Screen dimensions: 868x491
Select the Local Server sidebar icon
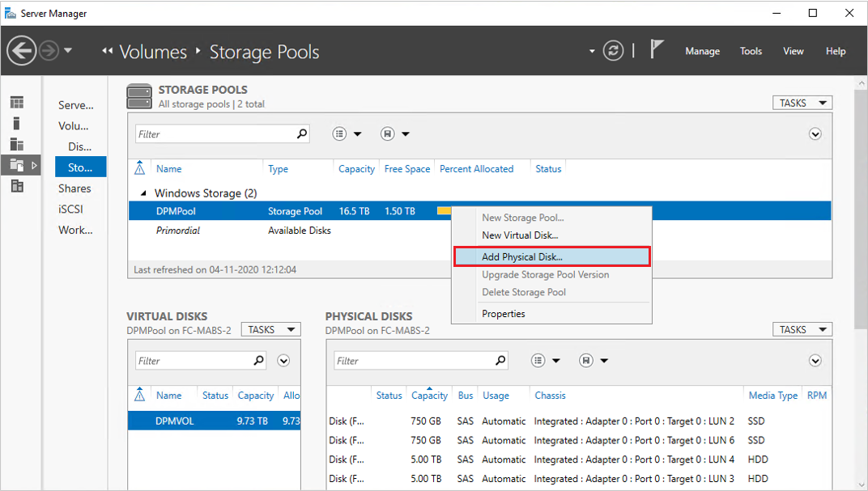pyautogui.click(x=17, y=124)
